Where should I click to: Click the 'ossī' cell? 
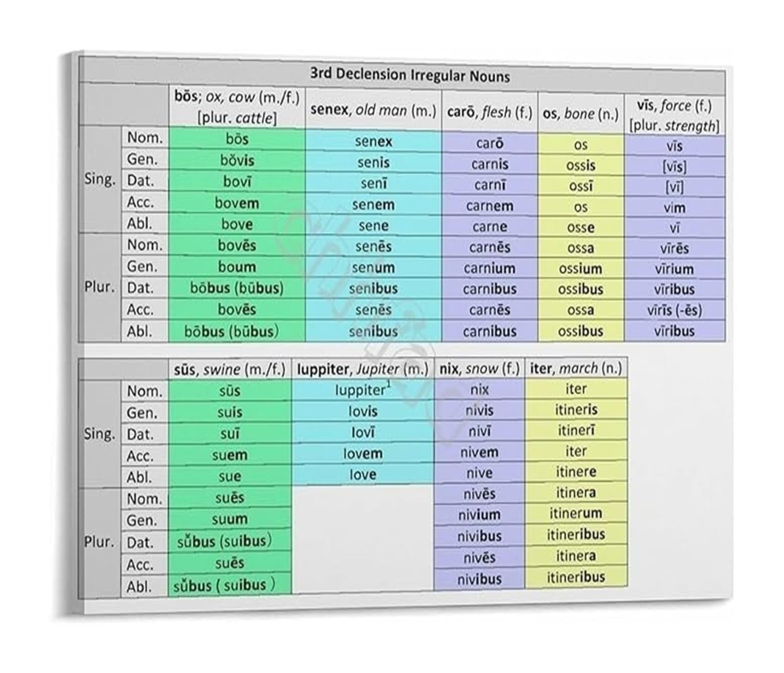[x=581, y=186]
